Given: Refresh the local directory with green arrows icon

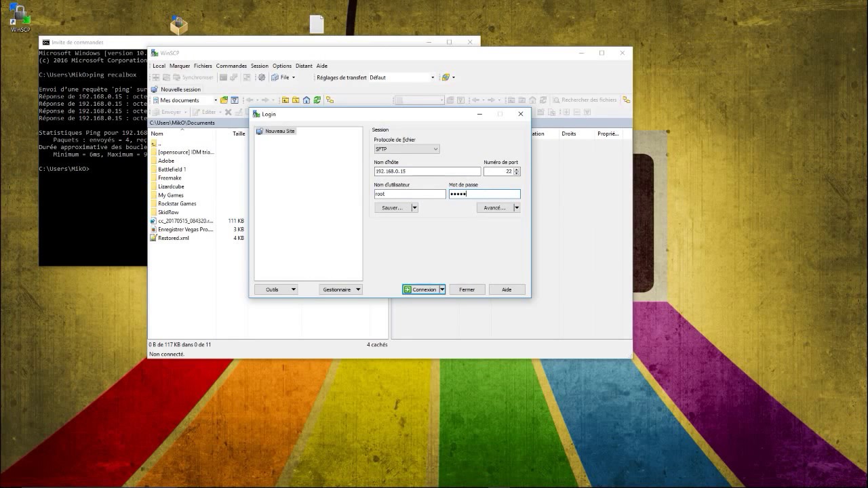Looking at the screenshot, I should coord(317,100).
